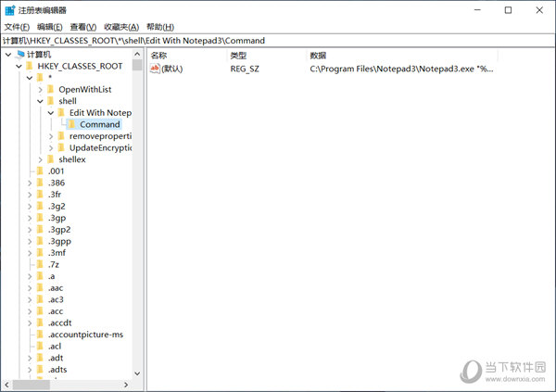Open the 收藏夹(A) menu

pos(121,27)
